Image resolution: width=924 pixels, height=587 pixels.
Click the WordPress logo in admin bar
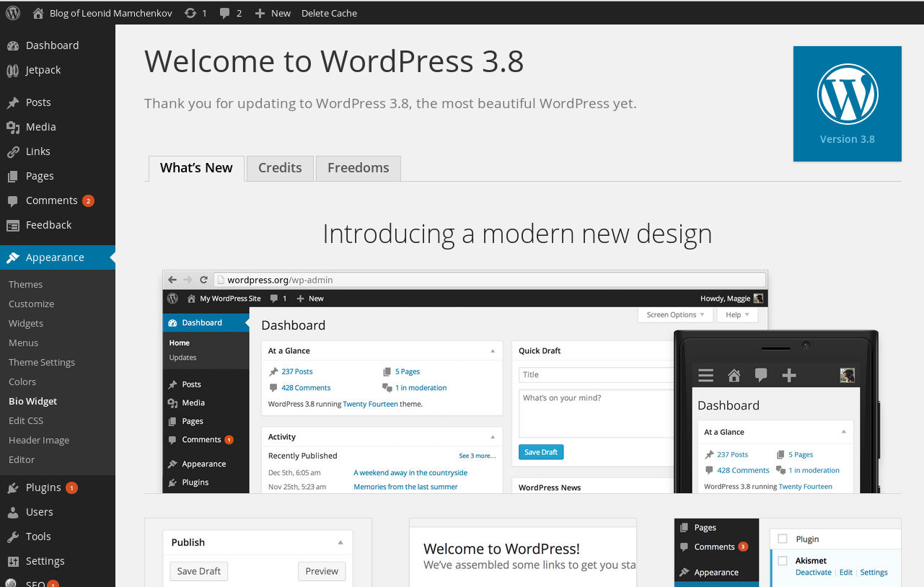tap(13, 12)
